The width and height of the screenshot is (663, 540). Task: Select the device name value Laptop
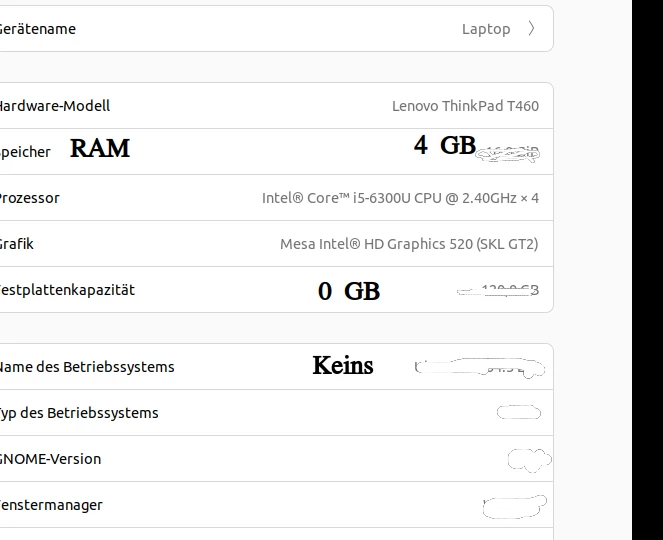tap(486, 29)
